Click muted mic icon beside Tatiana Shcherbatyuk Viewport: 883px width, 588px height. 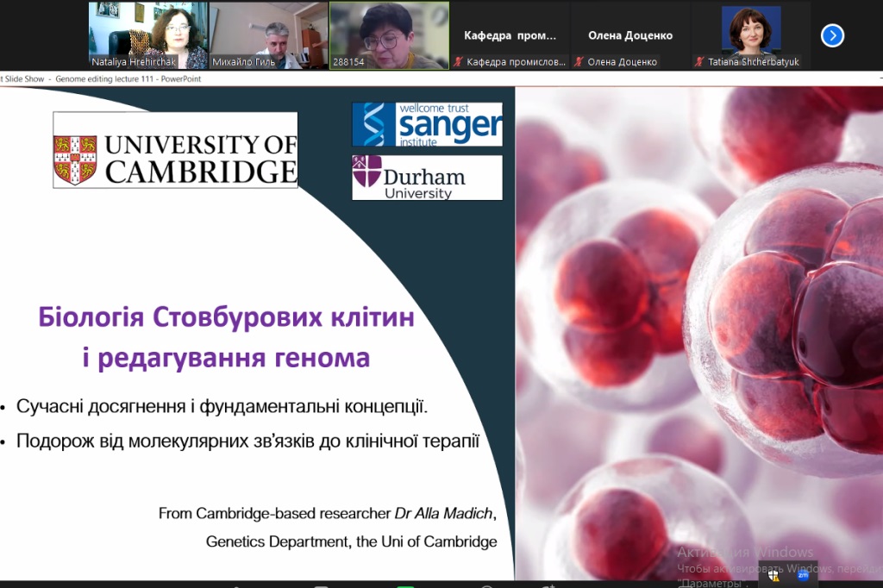point(700,62)
